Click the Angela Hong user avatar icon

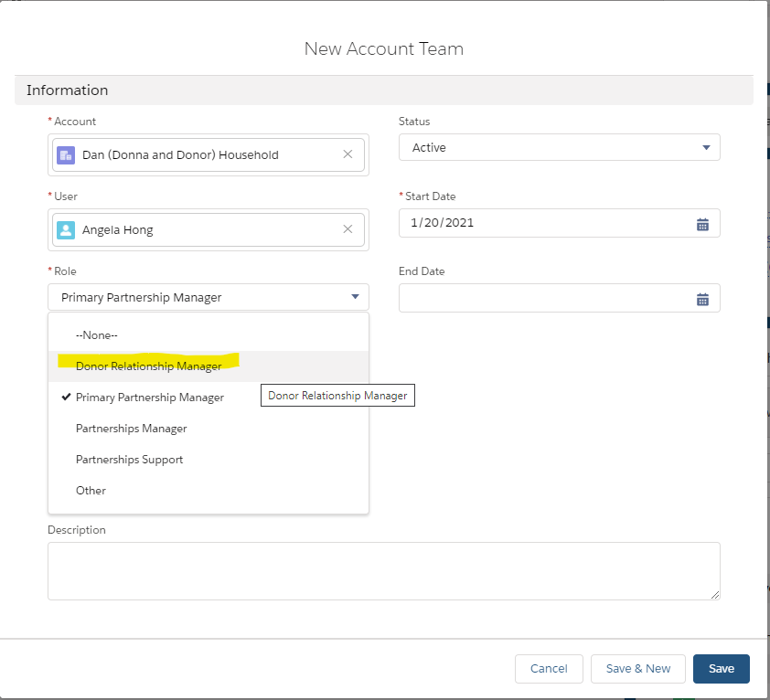tap(66, 229)
